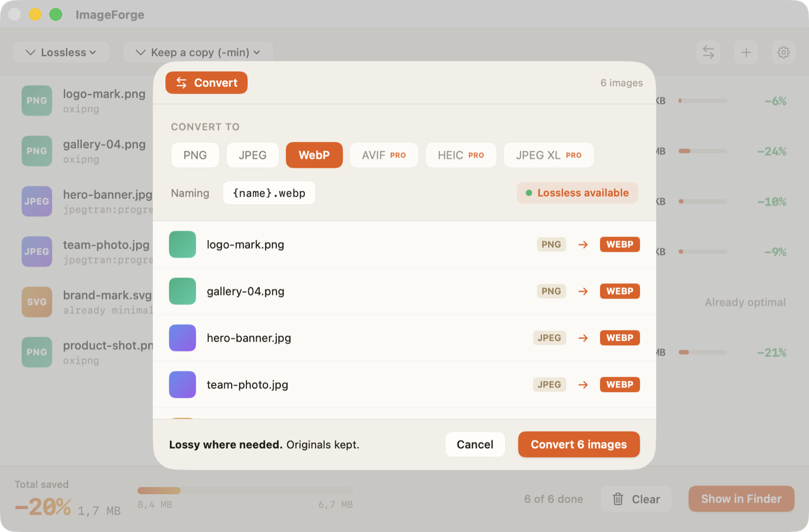Click the '6,7 MB' optimized size label
The image size is (809, 532).
[x=336, y=505]
